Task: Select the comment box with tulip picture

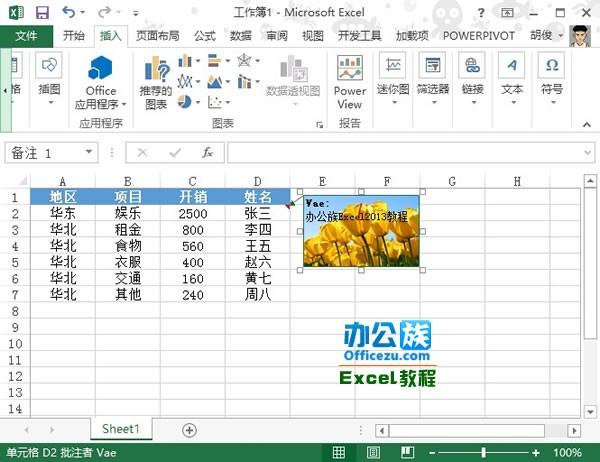Action: (361, 231)
